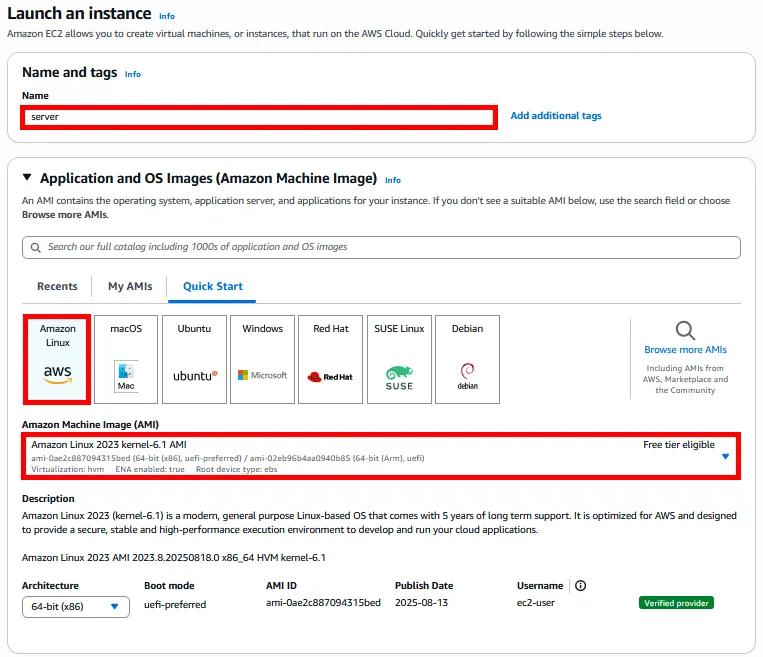
Task: Select the Red Hat AMI tile
Action: click(330, 359)
